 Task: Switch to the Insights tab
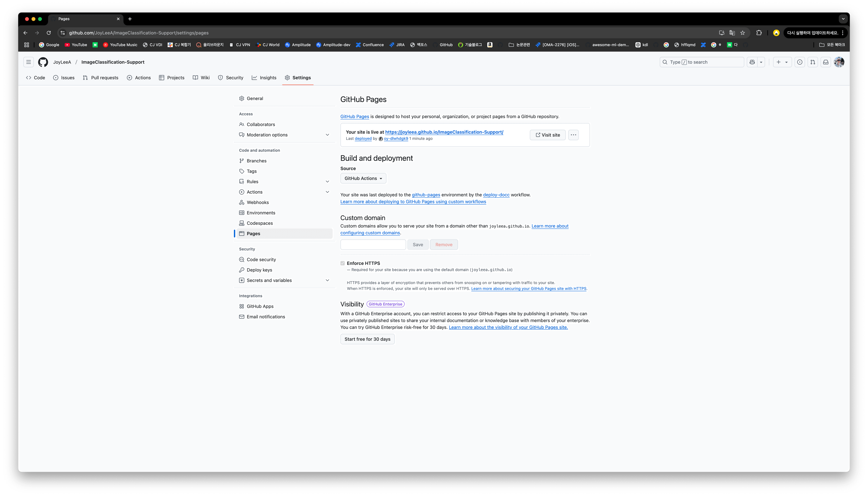pos(264,78)
